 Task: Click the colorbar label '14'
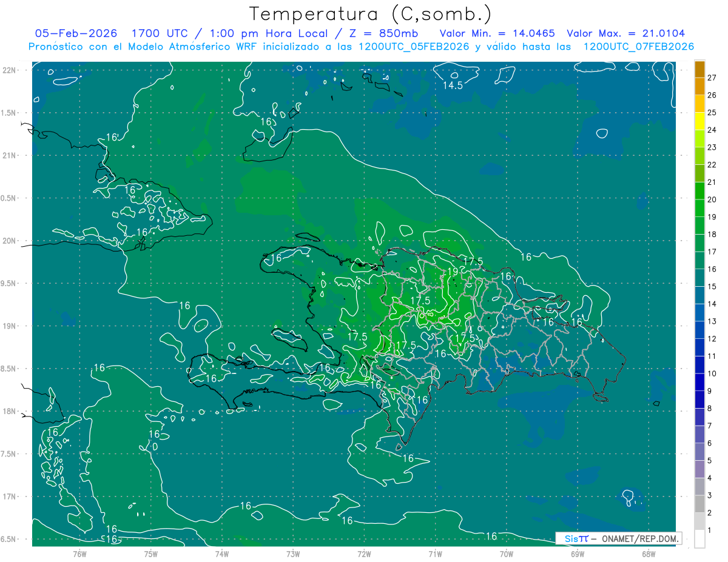tap(712, 304)
